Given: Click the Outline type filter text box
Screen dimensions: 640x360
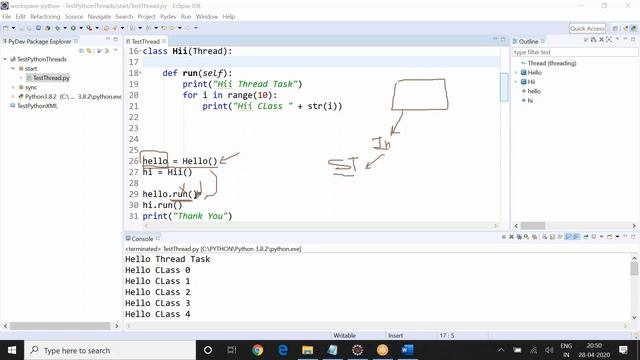Looking at the screenshot, I should coord(575,52).
